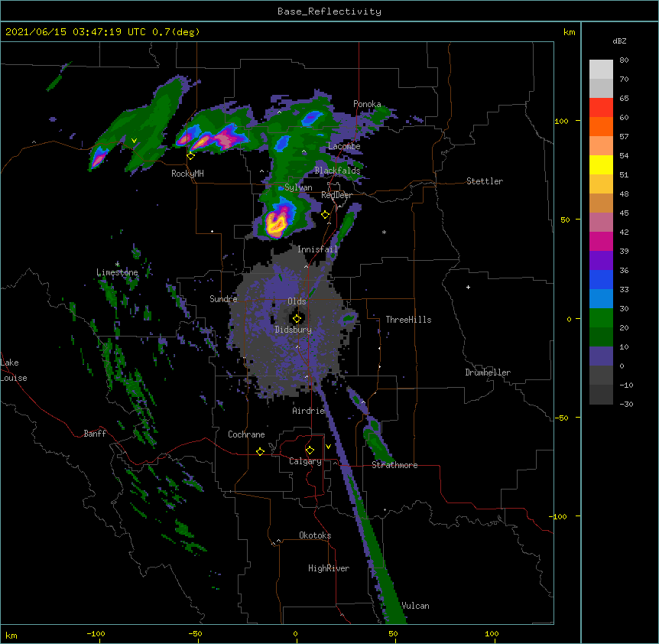Image resolution: width=659 pixels, height=644 pixels.
Task: Click the yellow diamond marker below Cochrane
Action: pyautogui.click(x=260, y=451)
